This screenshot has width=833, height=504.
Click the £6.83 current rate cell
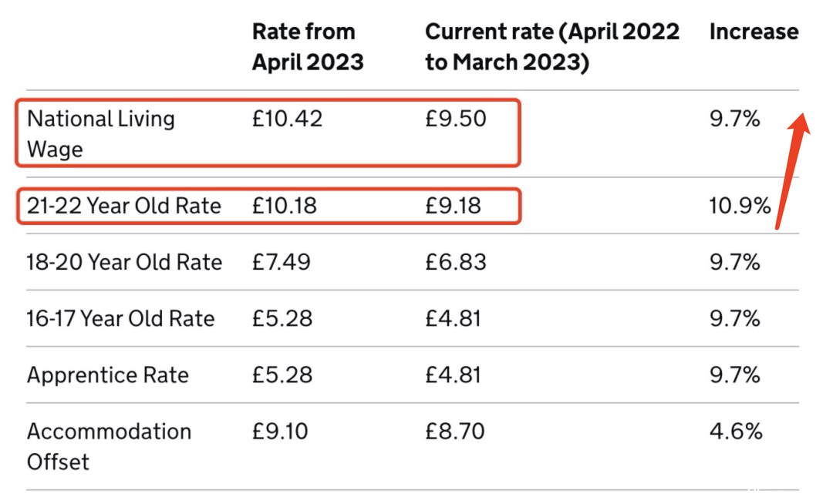click(x=455, y=262)
